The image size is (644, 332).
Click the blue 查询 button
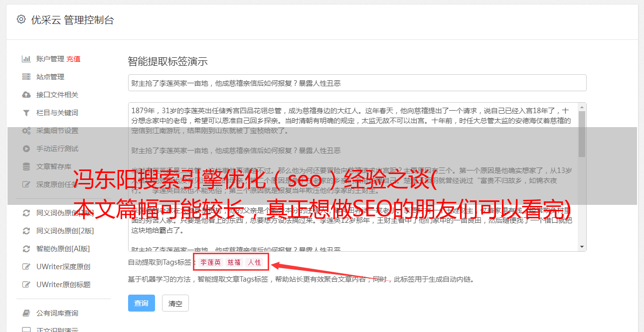(142, 303)
